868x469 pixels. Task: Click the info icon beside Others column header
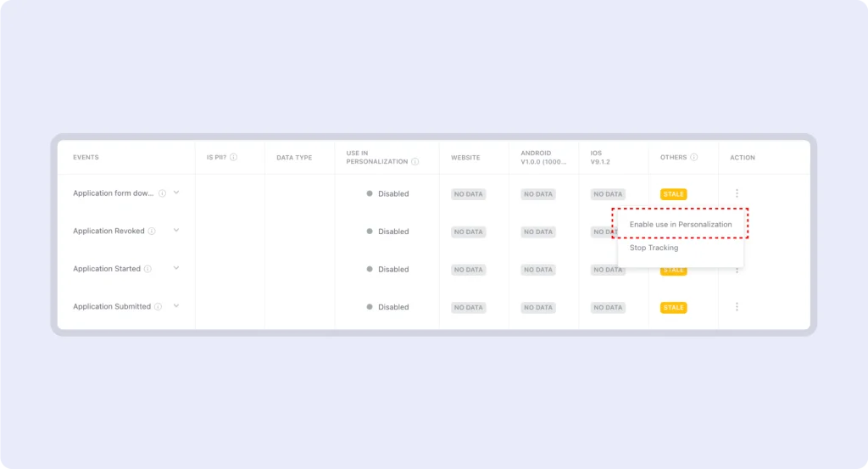pos(694,157)
